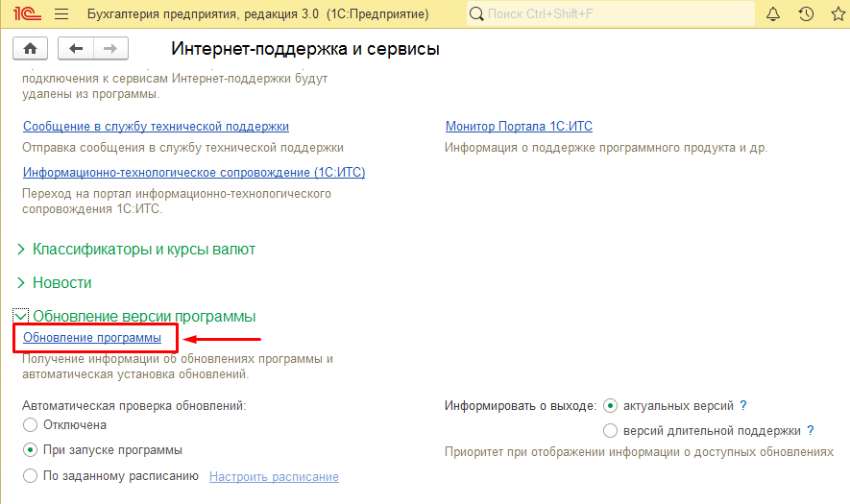Select По заданному расписанию radio option
Screen dimensions: 850x504
pos(31,476)
